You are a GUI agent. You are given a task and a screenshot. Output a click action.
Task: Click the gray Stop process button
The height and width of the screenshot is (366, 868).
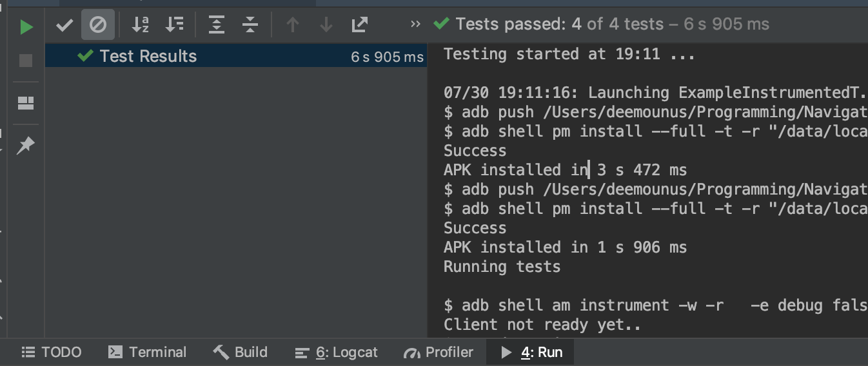point(26,61)
